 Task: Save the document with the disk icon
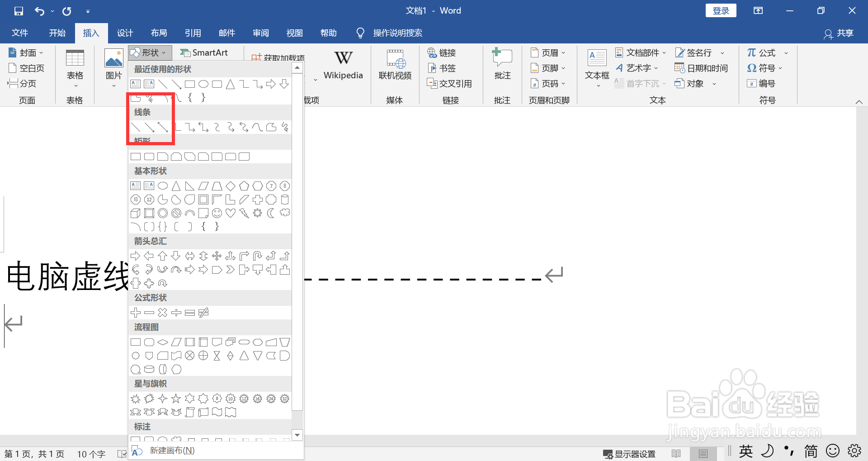[19, 11]
